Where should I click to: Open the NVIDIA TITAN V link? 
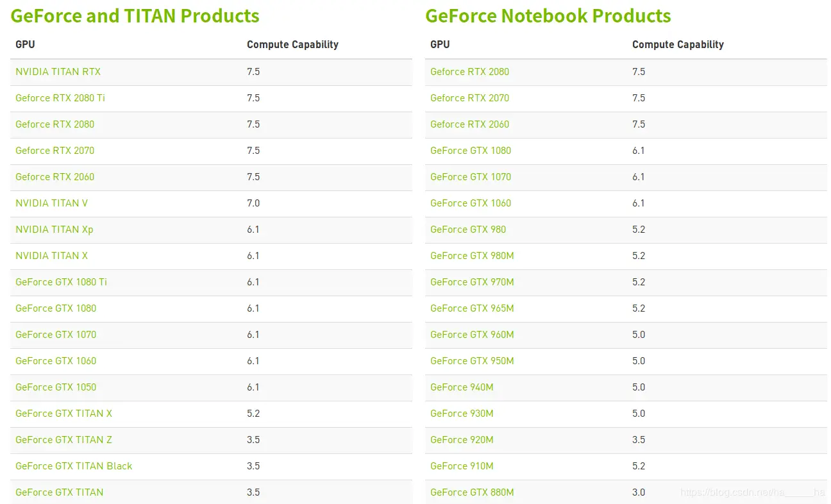(x=51, y=203)
